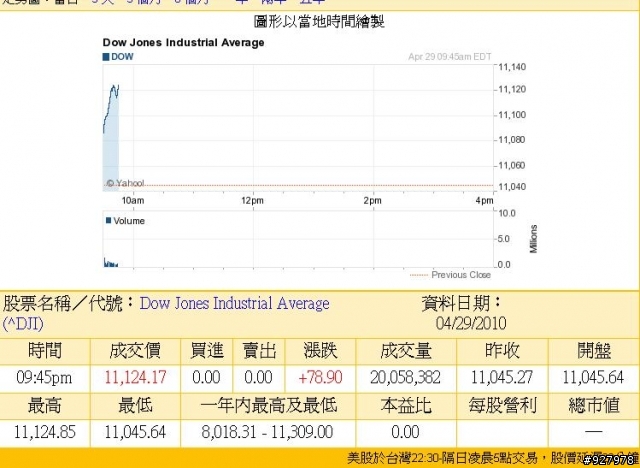640x468 pixels.
Task: Click the 11,045.64 value under 開盤
Action: click(x=593, y=377)
